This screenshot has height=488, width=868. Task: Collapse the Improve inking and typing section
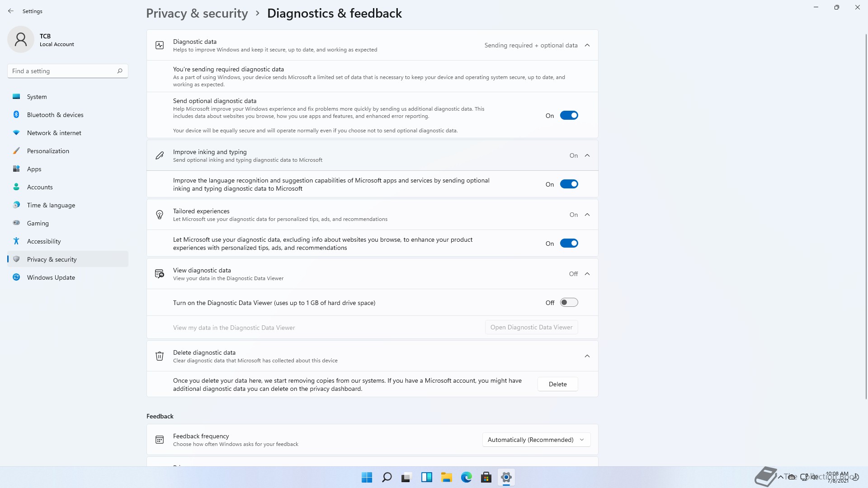point(587,155)
